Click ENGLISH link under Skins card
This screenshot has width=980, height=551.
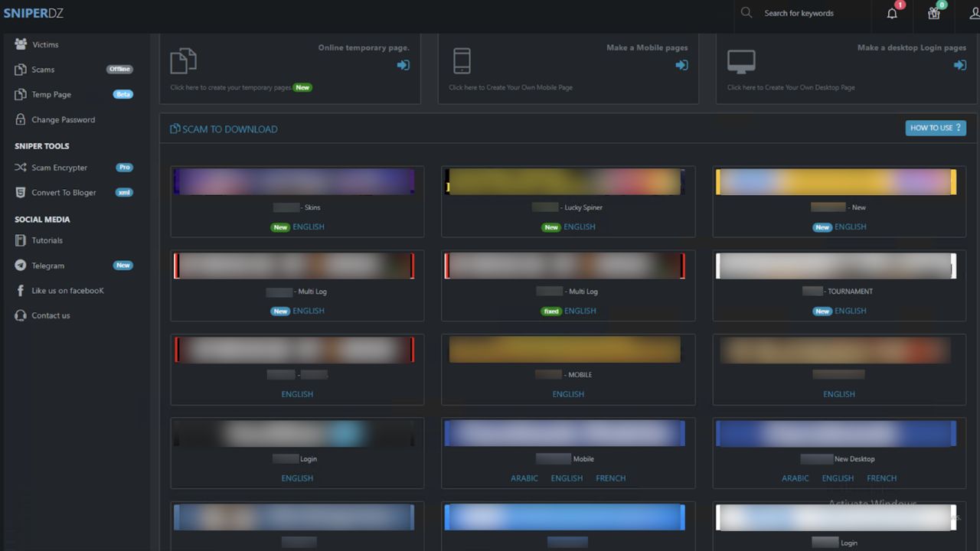(x=309, y=227)
